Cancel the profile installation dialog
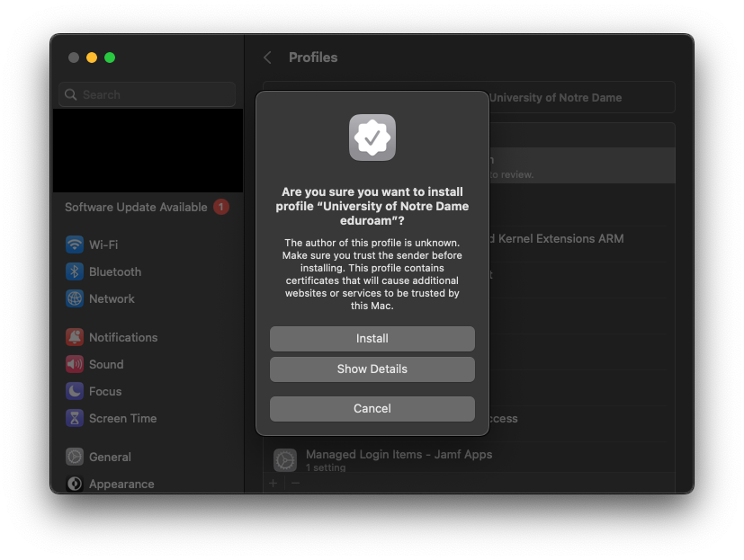Image resolution: width=744 pixels, height=560 pixels. (372, 409)
